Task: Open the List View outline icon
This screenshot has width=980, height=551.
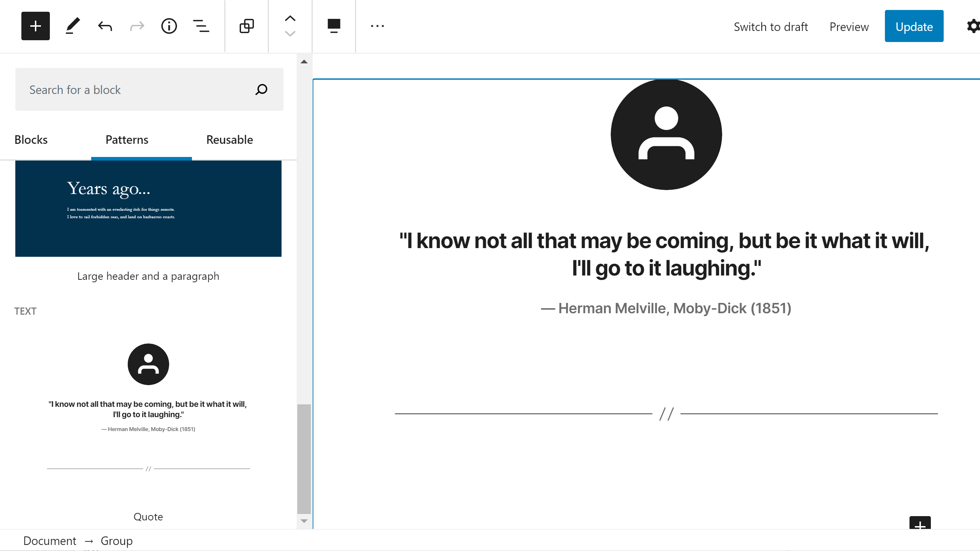Action: click(x=201, y=26)
